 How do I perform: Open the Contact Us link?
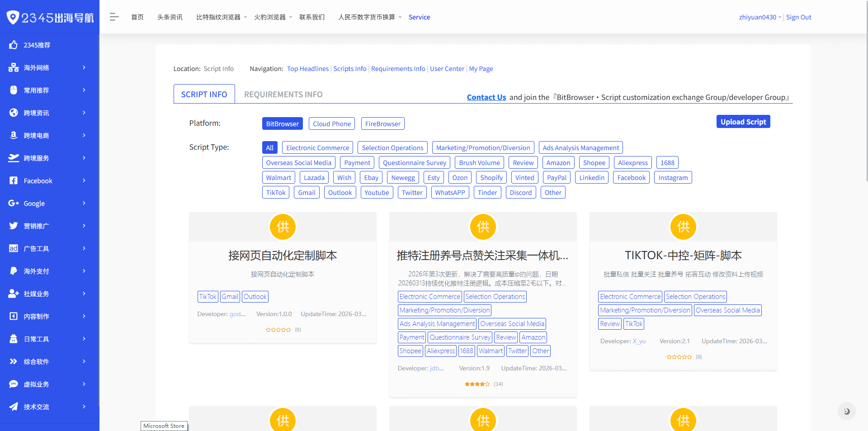486,97
